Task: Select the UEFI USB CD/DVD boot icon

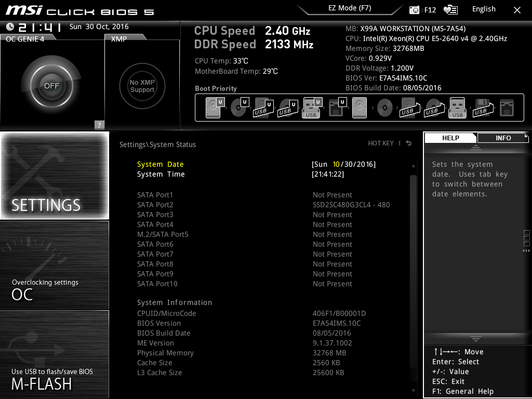Action: 288,108
